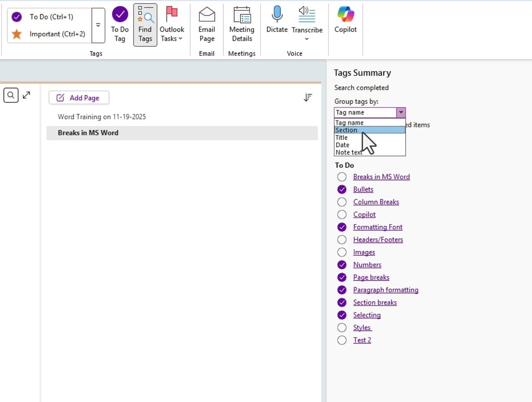Open Outlook Tasks

[x=172, y=24]
